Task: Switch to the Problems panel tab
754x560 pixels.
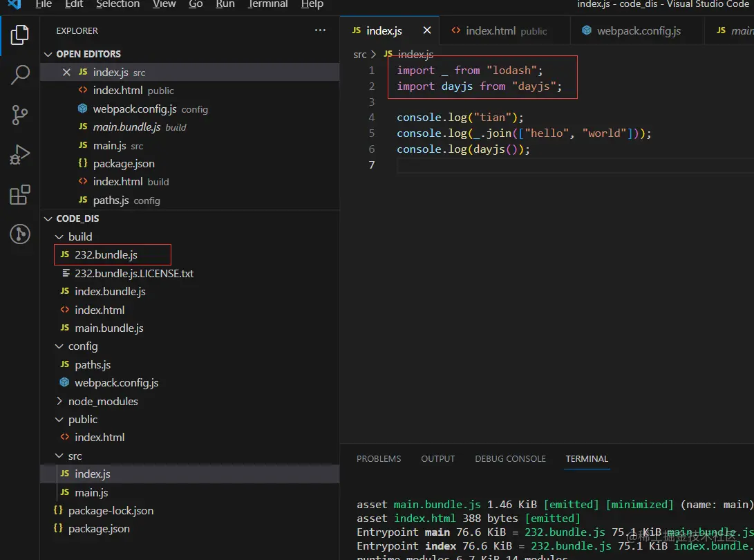Action: (378, 458)
